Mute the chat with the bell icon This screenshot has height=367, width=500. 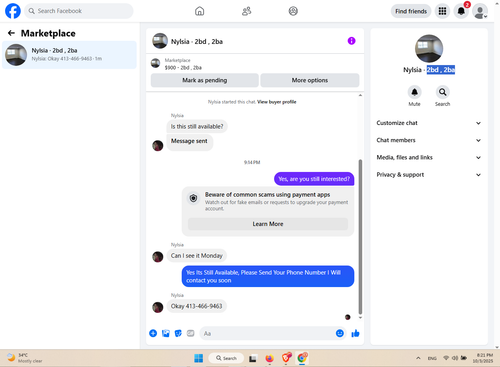tap(414, 92)
